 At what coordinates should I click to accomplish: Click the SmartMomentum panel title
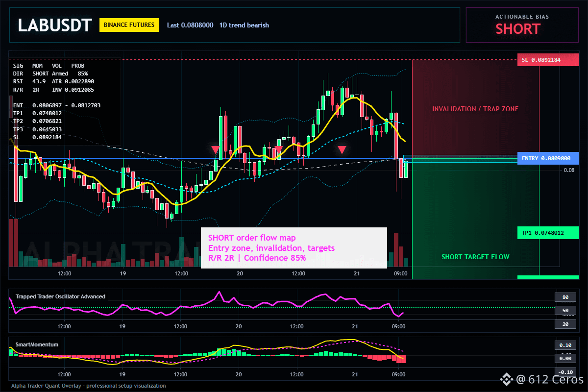(x=37, y=344)
